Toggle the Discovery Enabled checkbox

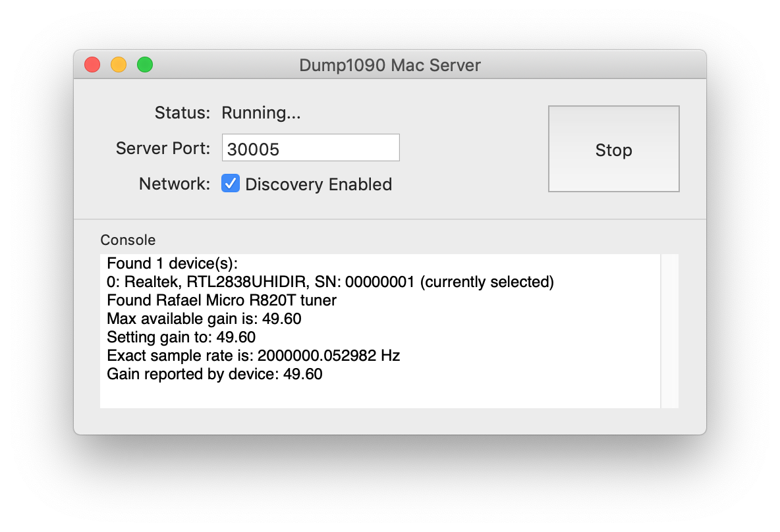pos(231,184)
